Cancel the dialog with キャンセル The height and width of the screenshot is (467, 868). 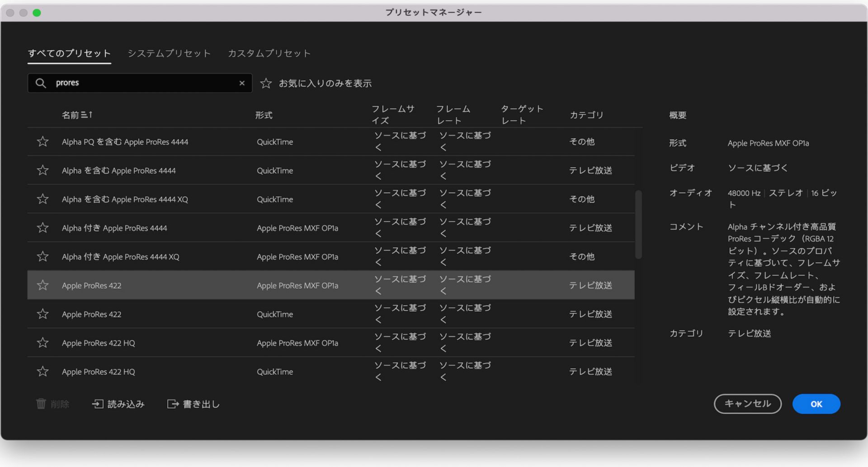coord(748,404)
